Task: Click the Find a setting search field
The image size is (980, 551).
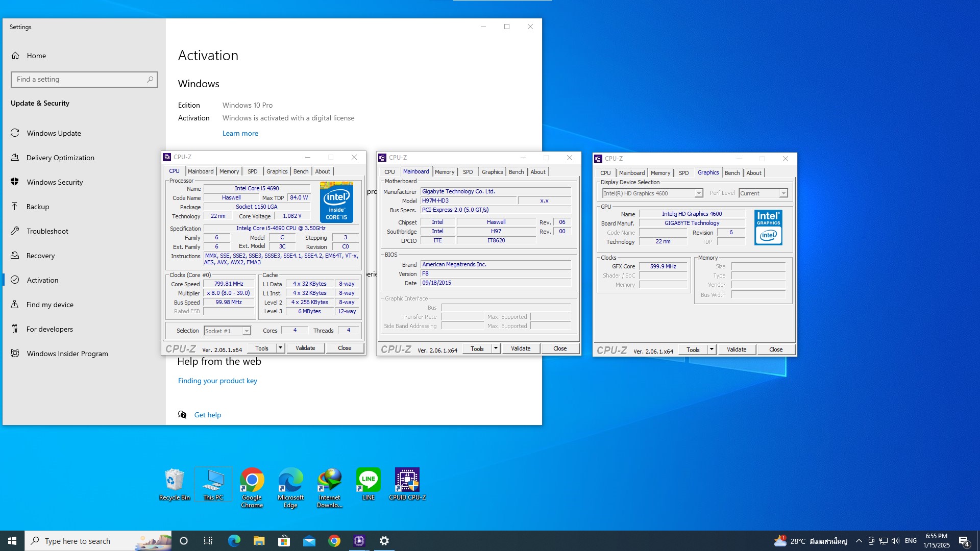Action: [x=84, y=80]
